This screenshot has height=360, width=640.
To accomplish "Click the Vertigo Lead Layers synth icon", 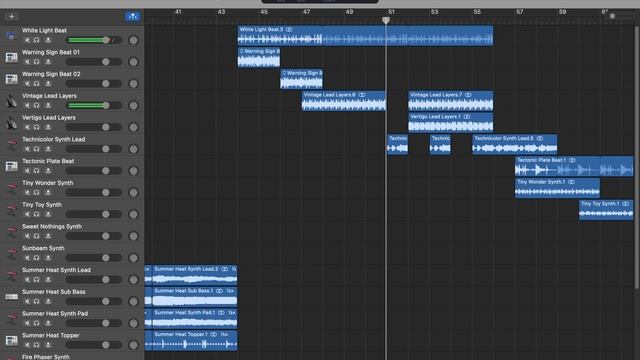I will pos(11,123).
